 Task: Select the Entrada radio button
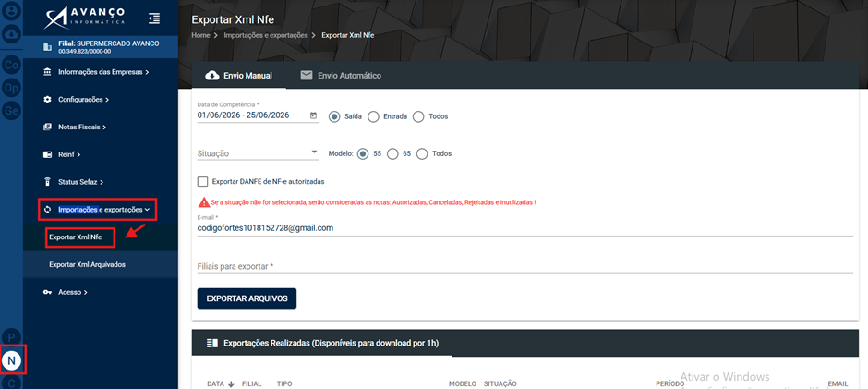pos(373,117)
